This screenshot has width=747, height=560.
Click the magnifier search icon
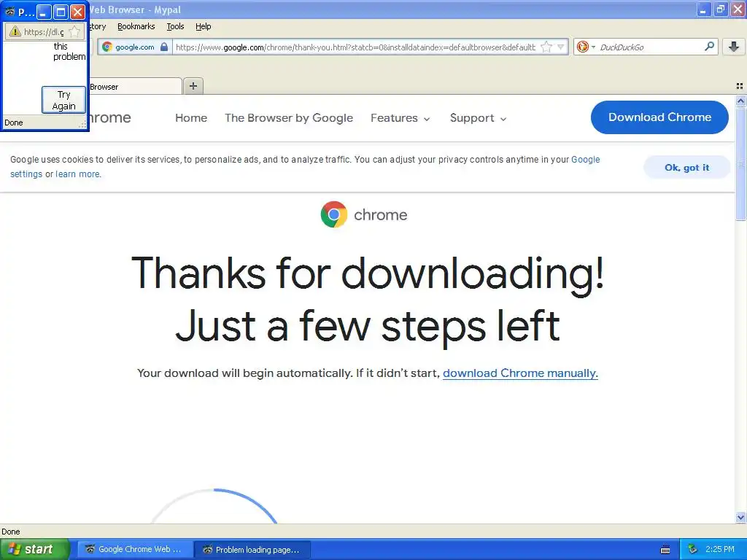point(709,46)
